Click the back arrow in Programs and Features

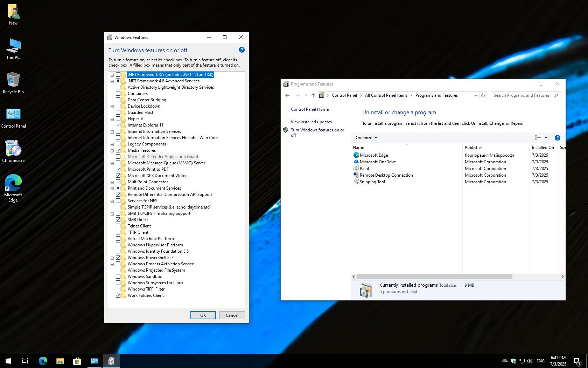pyautogui.click(x=287, y=95)
